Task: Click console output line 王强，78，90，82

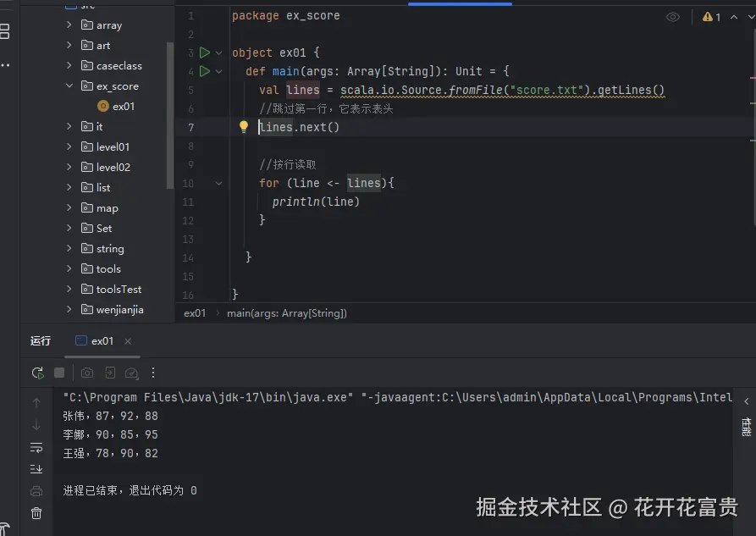Action: pyautogui.click(x=110, y=454)
